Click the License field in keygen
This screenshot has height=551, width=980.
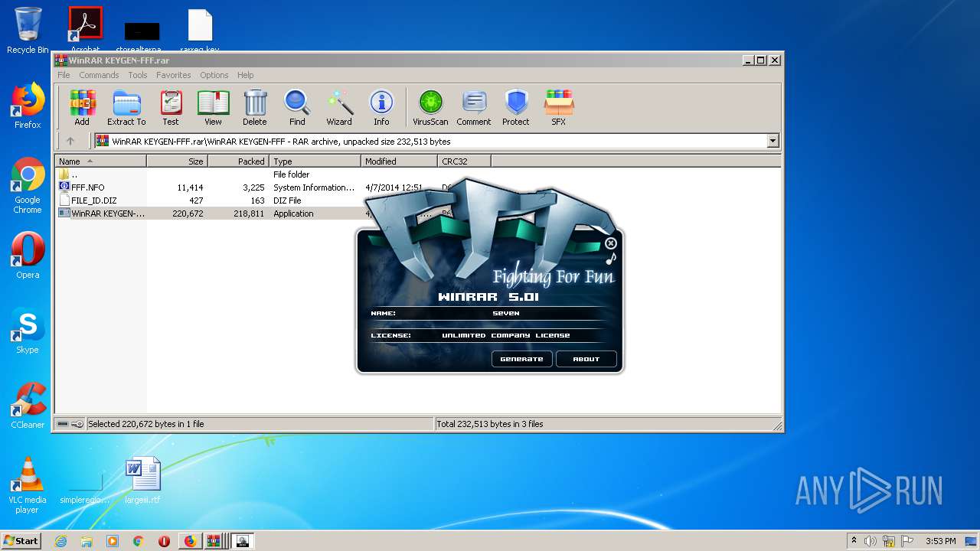pyautogui.click(x=505, y=335)
